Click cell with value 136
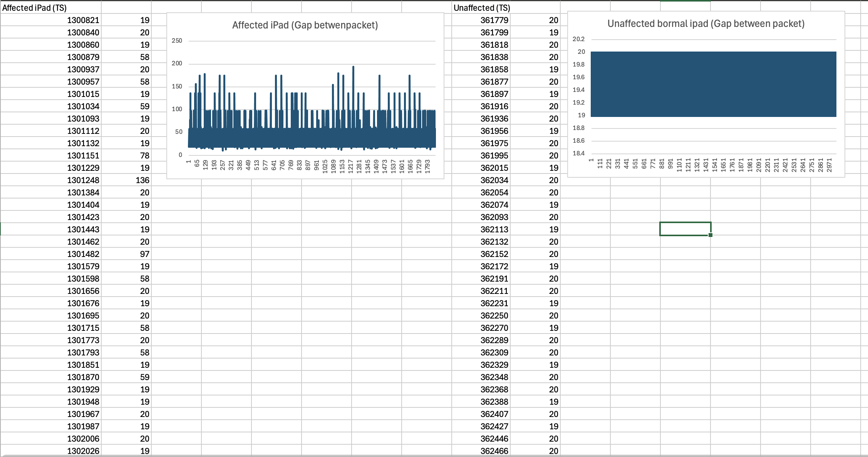The width and height of the screenshot is (868, 457). (x=142, y=180)
